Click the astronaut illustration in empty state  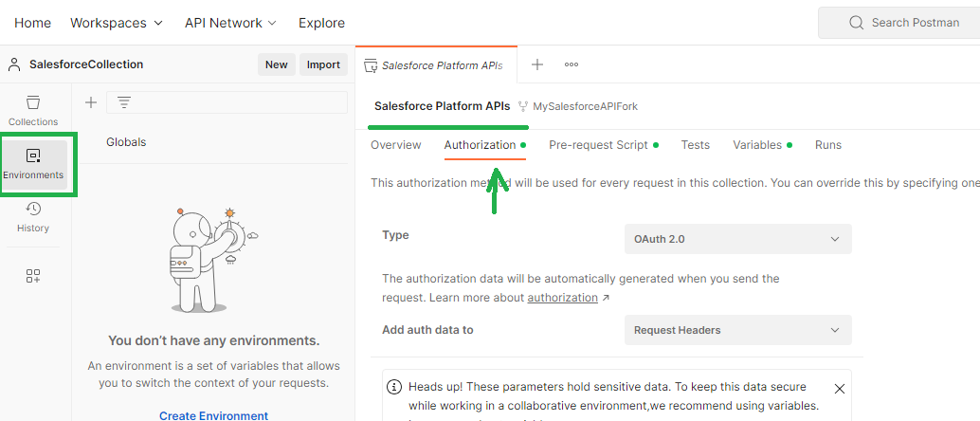point(214,259)
